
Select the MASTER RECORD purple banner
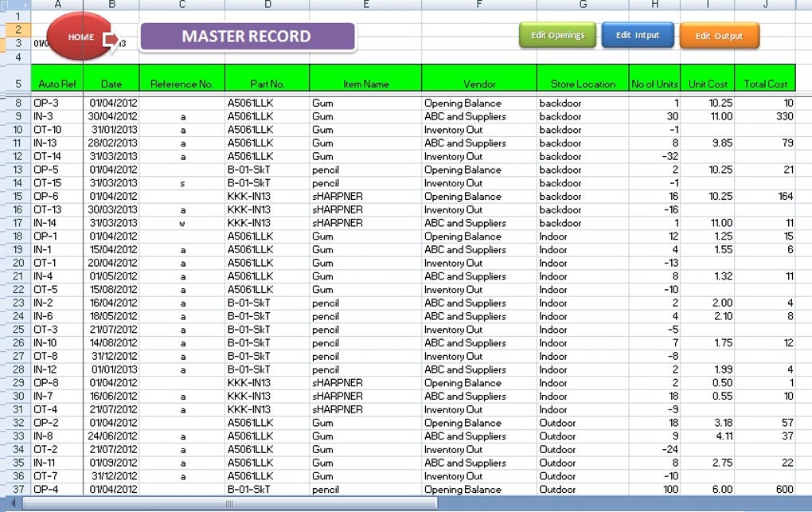pyautogui.click(x=248, y=37)
